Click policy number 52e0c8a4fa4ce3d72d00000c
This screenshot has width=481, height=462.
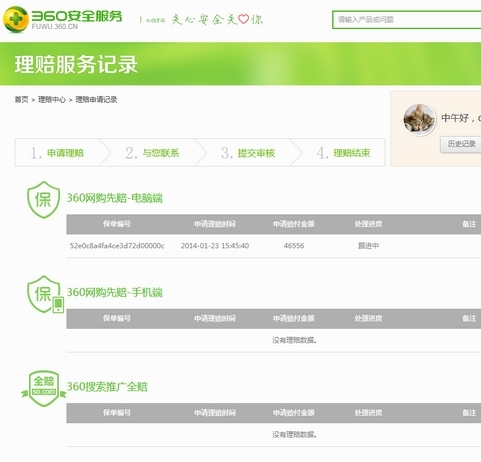[117, 246]
